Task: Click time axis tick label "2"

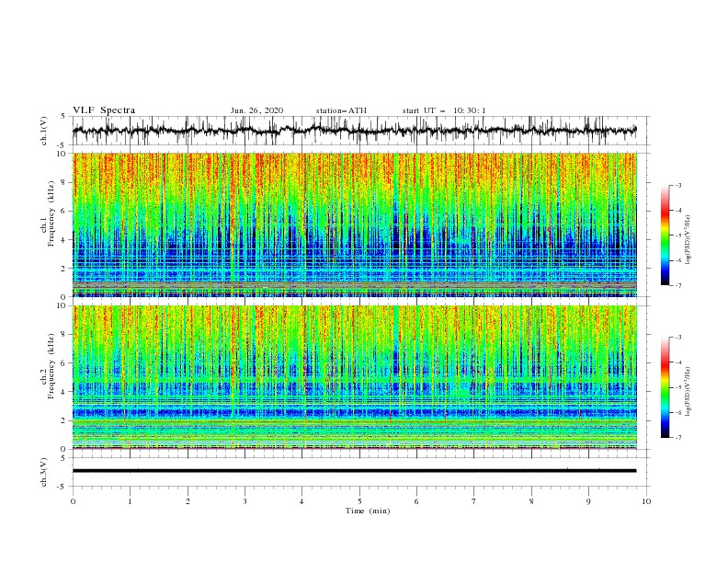Action: point(188,501)
